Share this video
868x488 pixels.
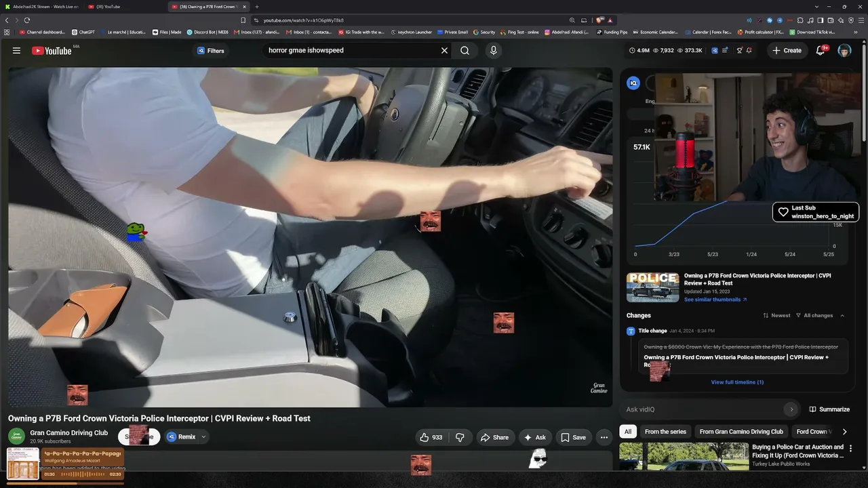494,437
